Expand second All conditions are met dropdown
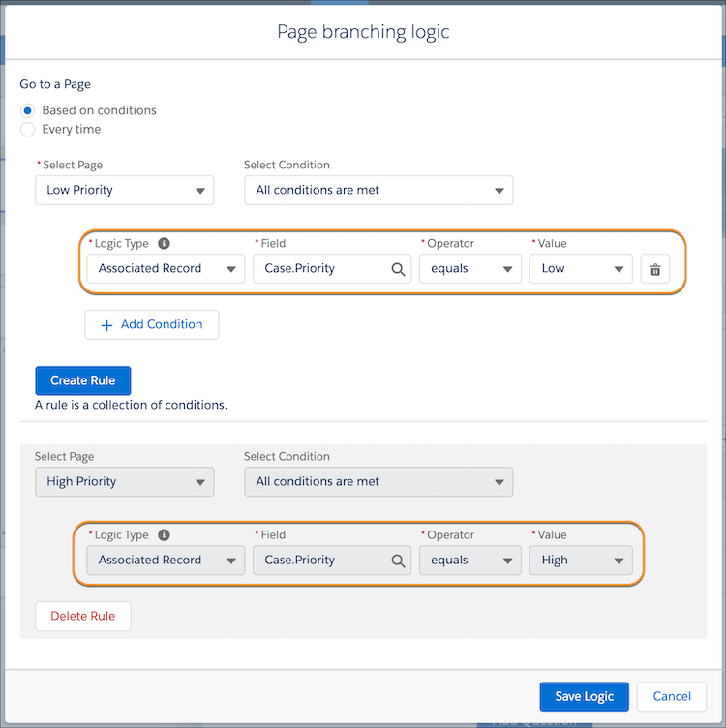The height and width of the screenshot is (728, 726). [x=378, y=481]
